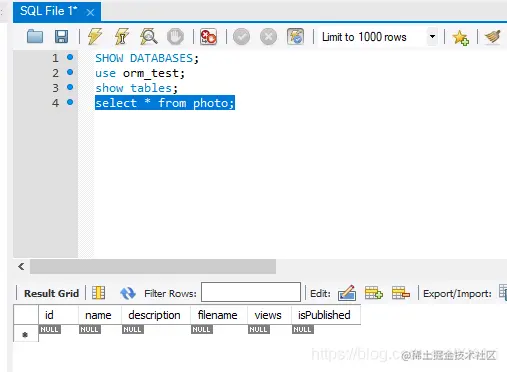Select the NULL cell under name
507x372 pixels.
pyautogui.click(x=89, y=329)
